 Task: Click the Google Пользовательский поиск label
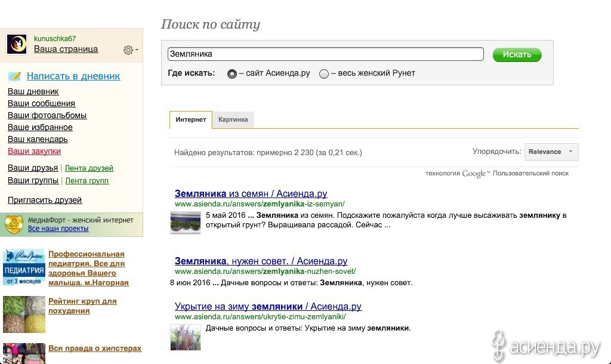497,174
